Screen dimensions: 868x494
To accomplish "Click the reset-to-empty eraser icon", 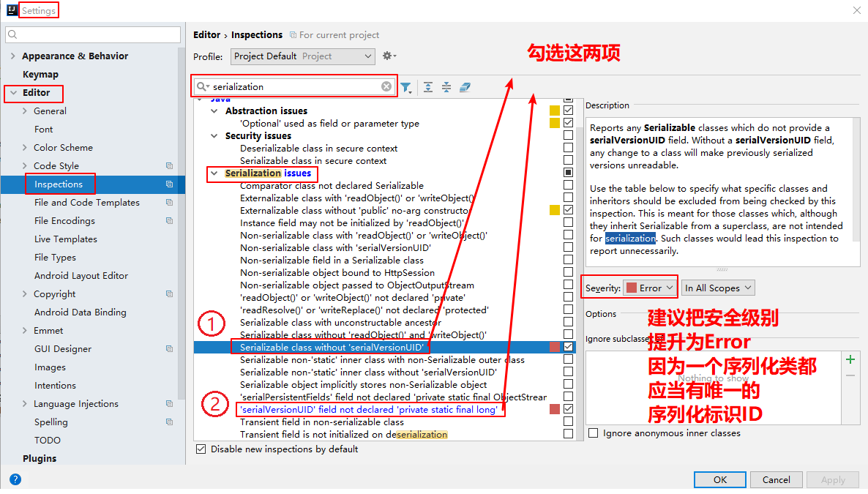I will click(465, 87).
